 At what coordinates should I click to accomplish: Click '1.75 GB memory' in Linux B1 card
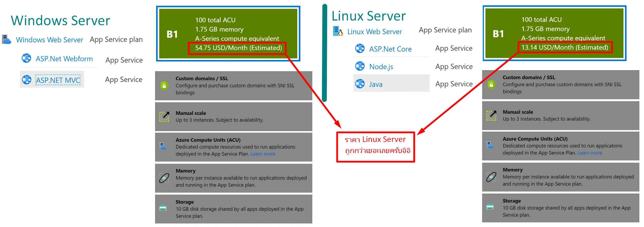tap(546, 29)
